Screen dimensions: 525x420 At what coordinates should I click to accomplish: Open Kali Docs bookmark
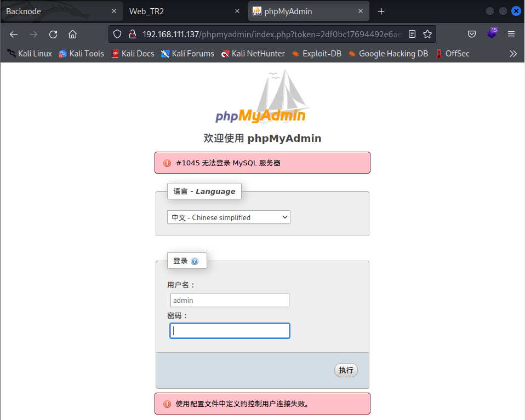click(133, 54)
